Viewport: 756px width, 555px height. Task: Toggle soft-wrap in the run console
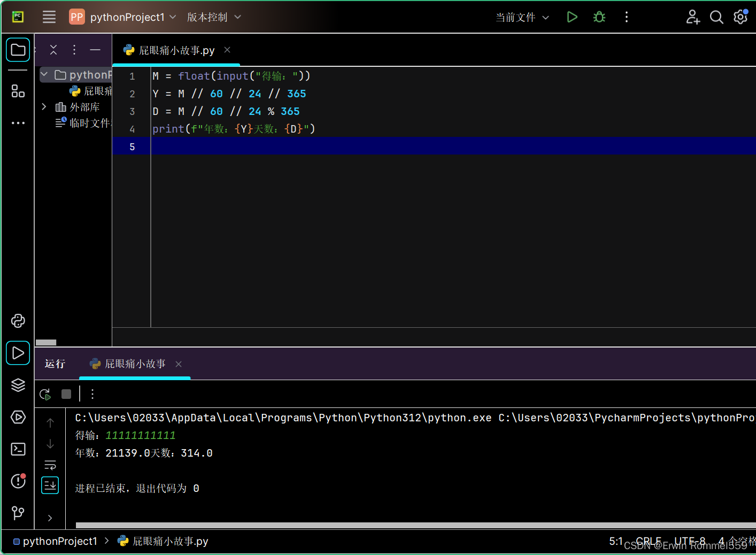pyautogui.click(x=50, y=465)
